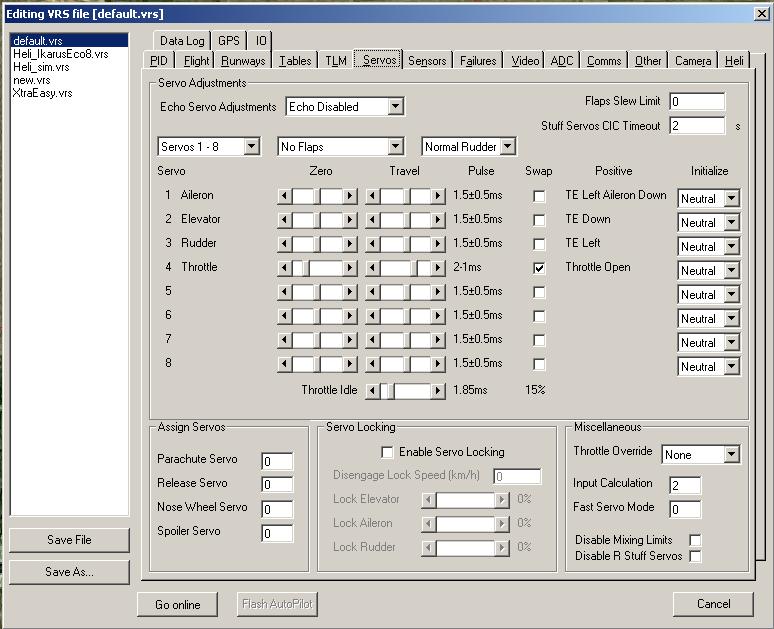Select Heli_sim.vrs in the file list
This screenshot has width=774, height=629.
click(42, 67)
